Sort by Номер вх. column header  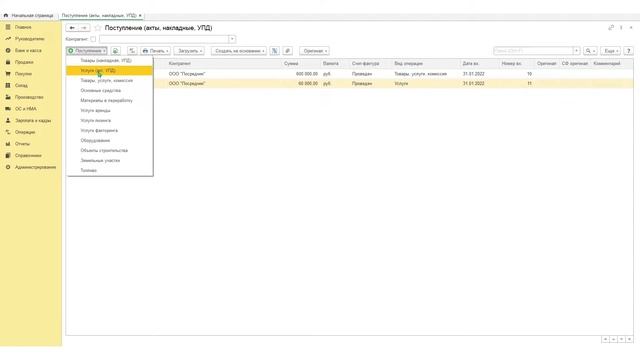click(512, 64)
